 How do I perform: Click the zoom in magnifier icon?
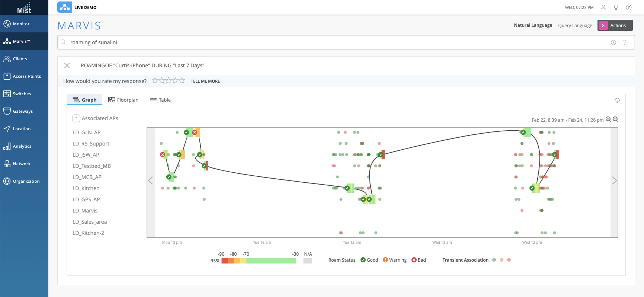tap(608, 119)
